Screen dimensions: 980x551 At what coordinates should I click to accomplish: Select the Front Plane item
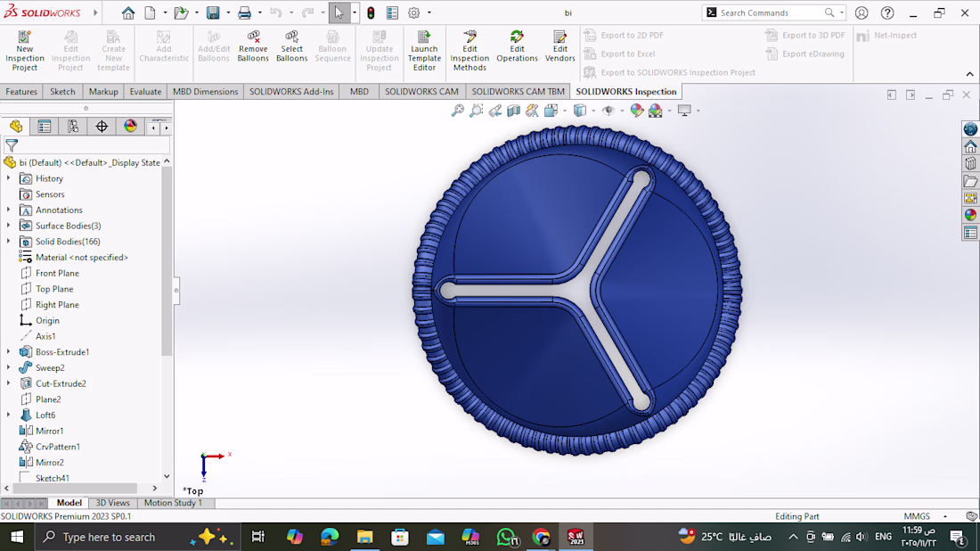click(57, 273)
